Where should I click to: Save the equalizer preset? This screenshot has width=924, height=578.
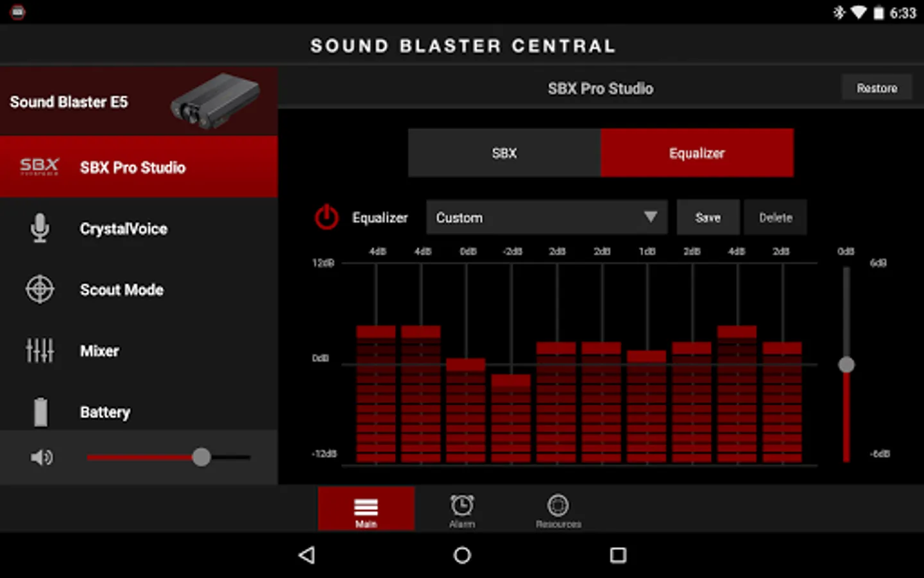pyautogui.click(x=708, y=217)
